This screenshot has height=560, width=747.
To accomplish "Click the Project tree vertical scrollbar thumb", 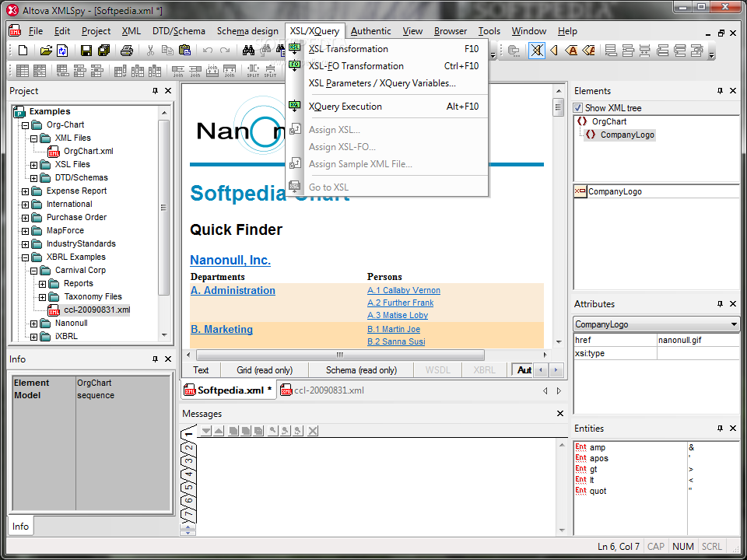I will click(164, 207).
